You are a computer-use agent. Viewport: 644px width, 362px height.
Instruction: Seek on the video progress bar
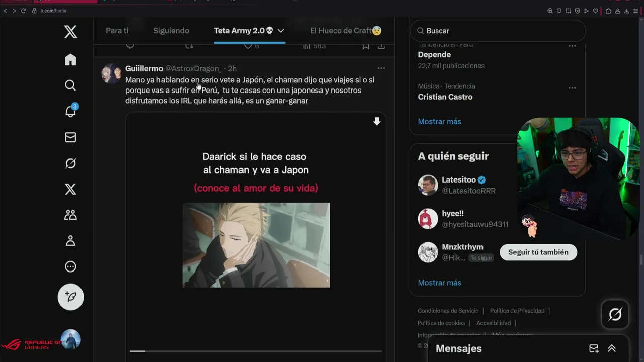[x=256, y=351]
